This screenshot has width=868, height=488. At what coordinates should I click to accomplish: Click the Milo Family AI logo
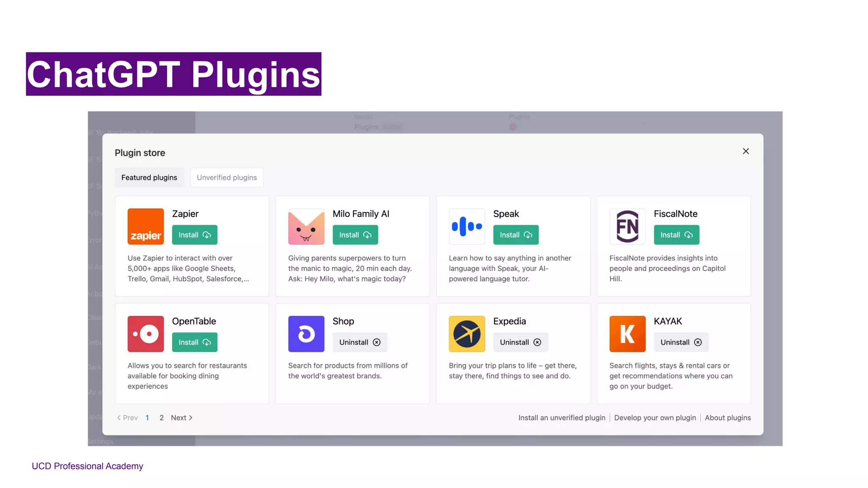(306, 226)
